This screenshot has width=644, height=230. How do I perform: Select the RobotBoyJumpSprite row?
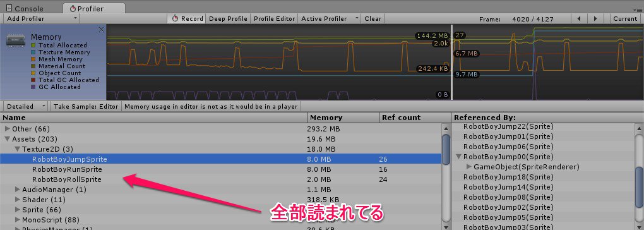pyautogui.click(x=220, y=159)
